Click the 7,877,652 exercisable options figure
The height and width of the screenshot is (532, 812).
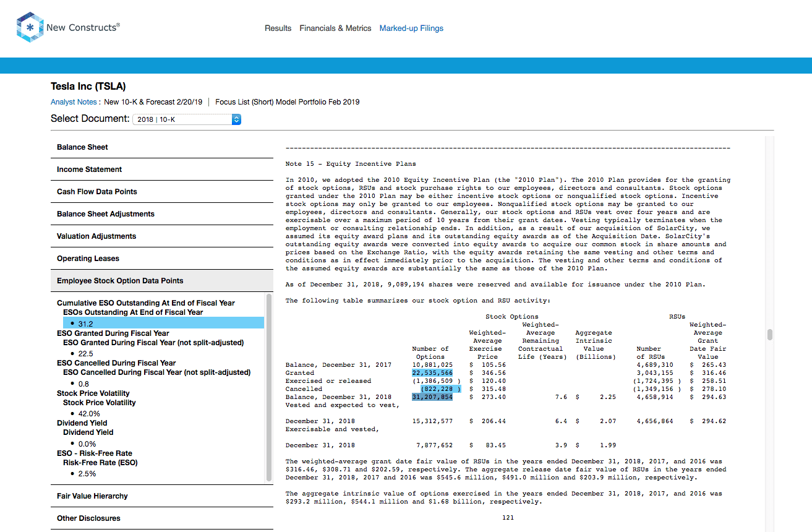[434, 445]
